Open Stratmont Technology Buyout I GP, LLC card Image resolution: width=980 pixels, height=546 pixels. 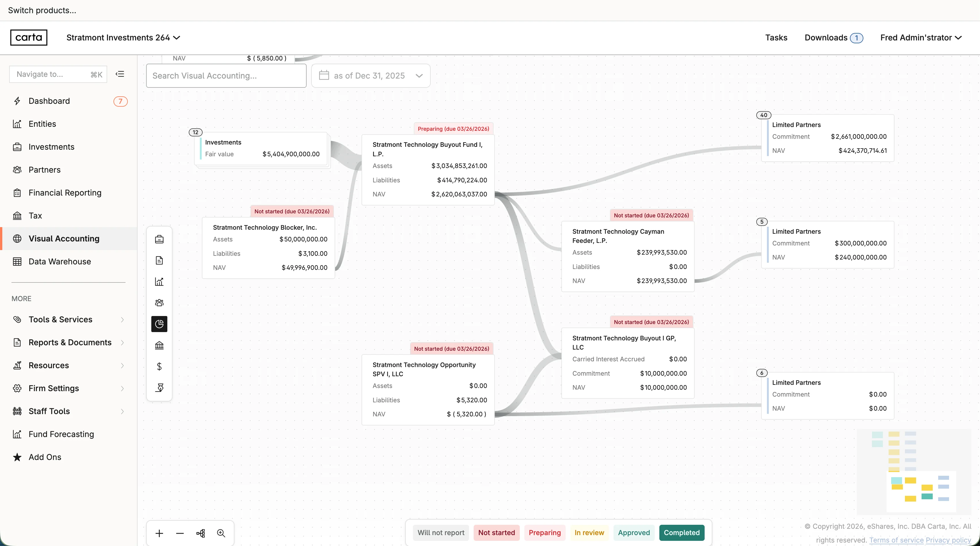pyautogui.click(x=628, y=363)
